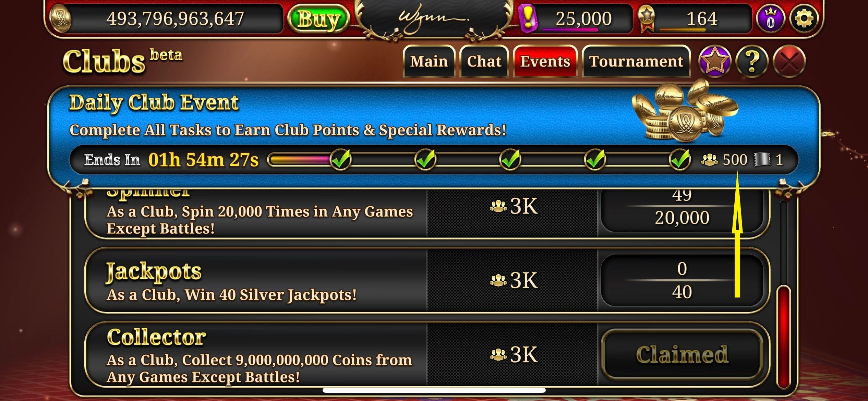
Task: Tap the first green checkmark milestone
Action: coord(341,159)
